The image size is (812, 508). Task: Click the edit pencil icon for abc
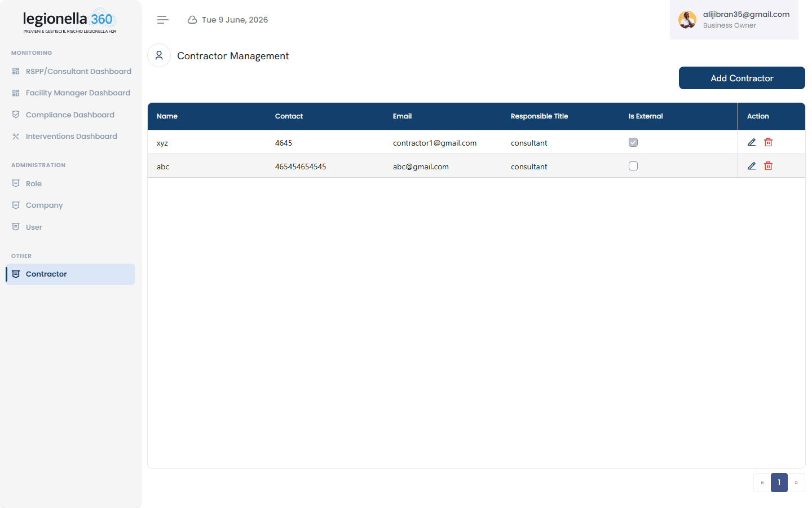click(x=752, y=166)
